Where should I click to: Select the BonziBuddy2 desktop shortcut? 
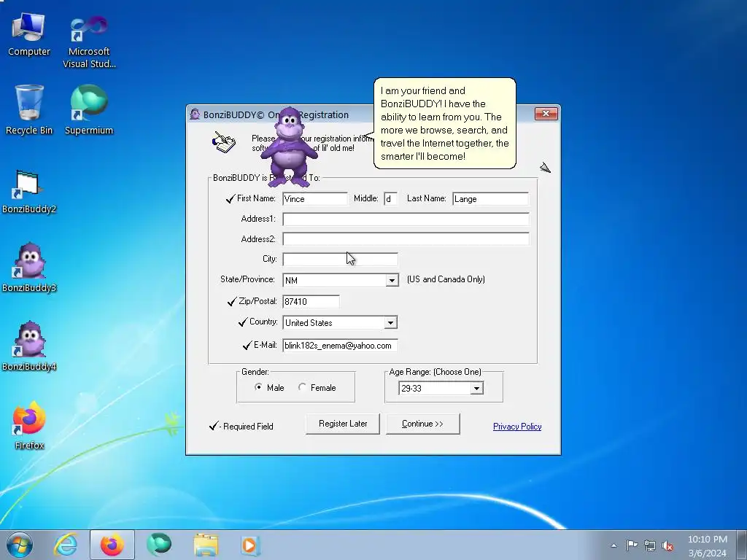coord(29,192)
